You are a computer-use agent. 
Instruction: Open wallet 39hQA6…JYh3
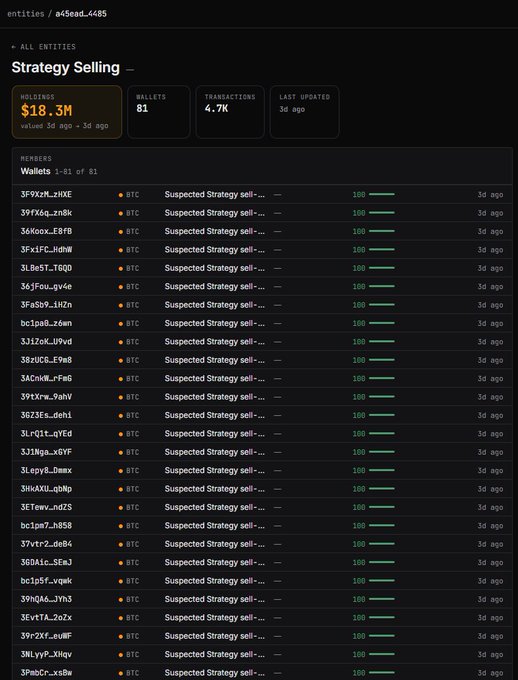coord(46,599)
